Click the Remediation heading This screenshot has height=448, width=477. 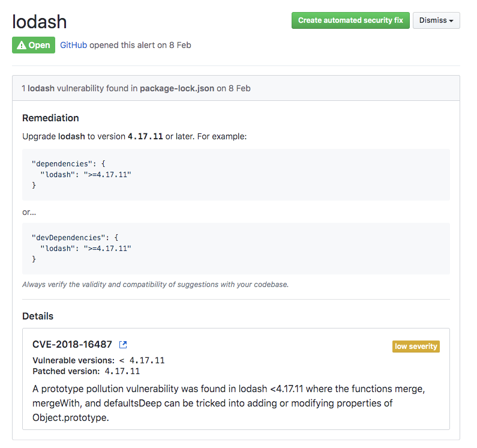point(50,118)
